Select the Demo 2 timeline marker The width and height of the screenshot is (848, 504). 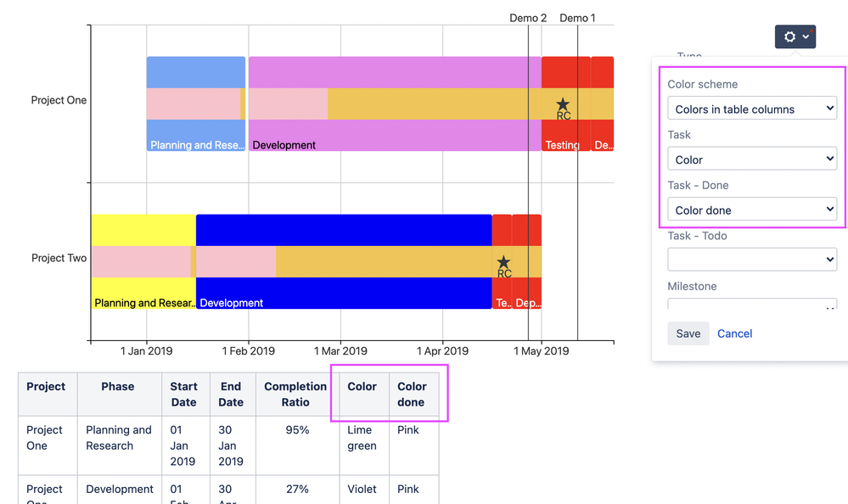point(526,18)
